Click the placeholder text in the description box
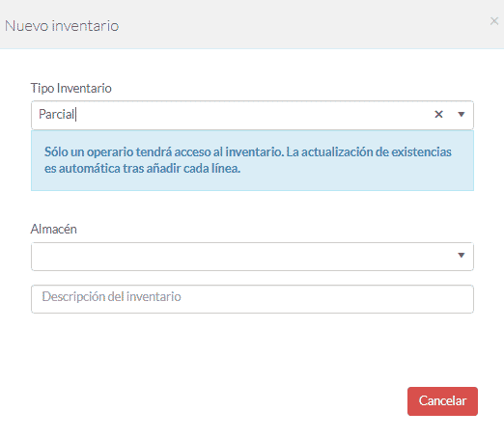Image resolution: width=504 pixels, height=439 pixels. click(x=111, y=296)
